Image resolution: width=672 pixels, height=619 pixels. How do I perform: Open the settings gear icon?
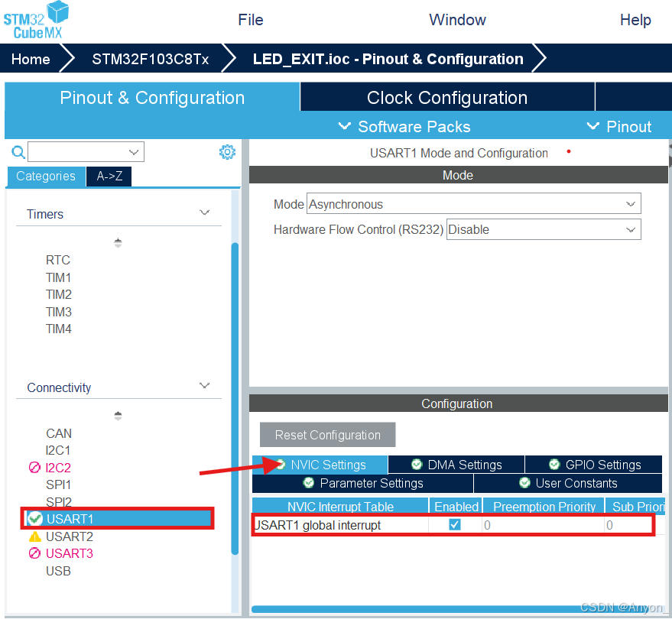coord(227,151)
